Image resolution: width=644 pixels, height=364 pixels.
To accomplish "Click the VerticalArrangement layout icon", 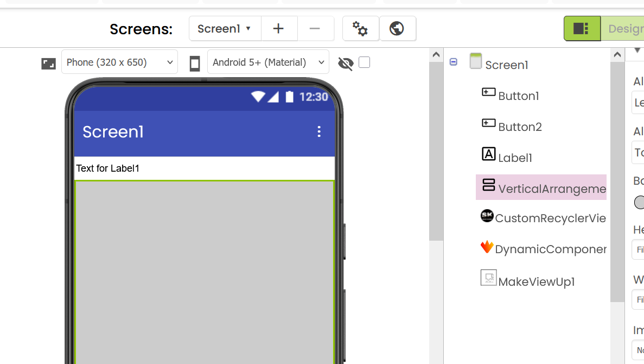I will pos(488,185).
